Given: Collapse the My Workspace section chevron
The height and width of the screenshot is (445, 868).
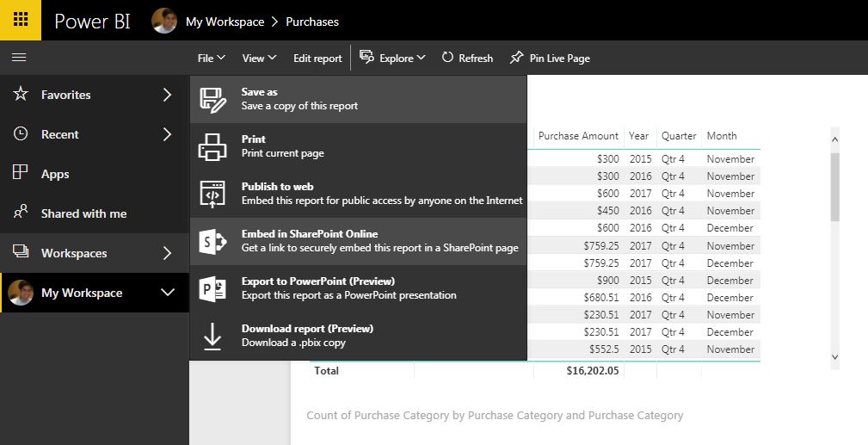Looking at the screenshot, I should pos(167,293).
